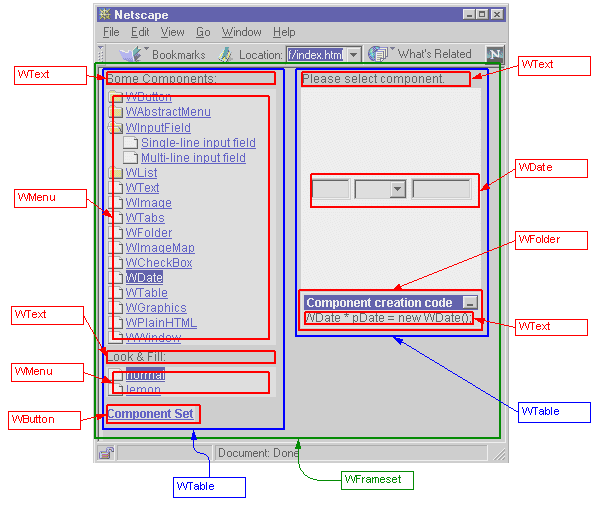Select WPlainHTML in component menu
The width and height of the screenshot is (596, 505).
pyautogui.click(x=161, y=323)
